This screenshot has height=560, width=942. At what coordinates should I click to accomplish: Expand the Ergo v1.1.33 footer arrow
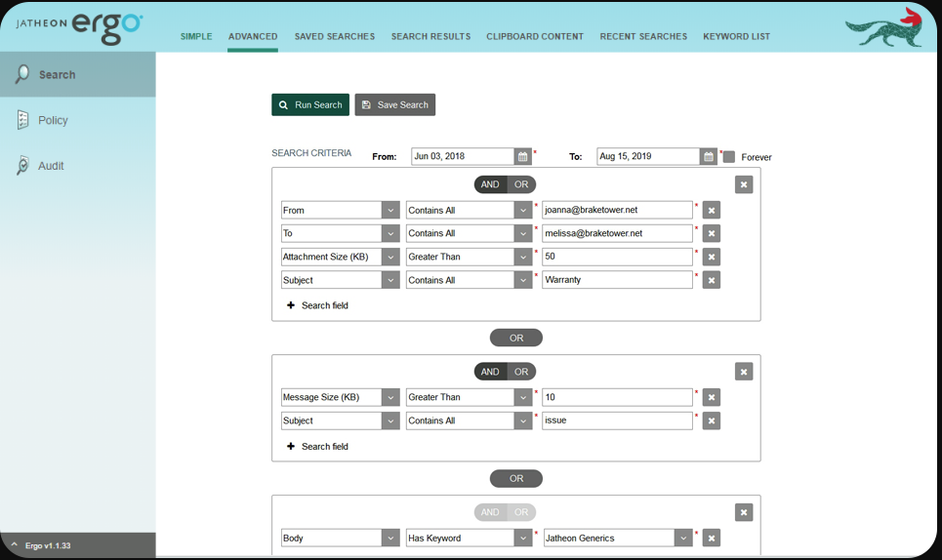[15, 545]
